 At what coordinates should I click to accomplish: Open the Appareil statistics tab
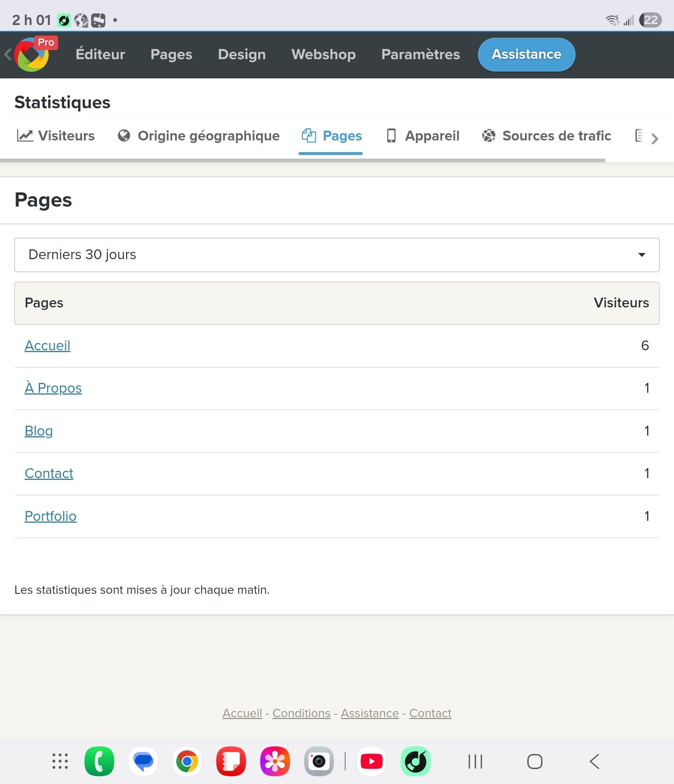click(x=423, y=136)
